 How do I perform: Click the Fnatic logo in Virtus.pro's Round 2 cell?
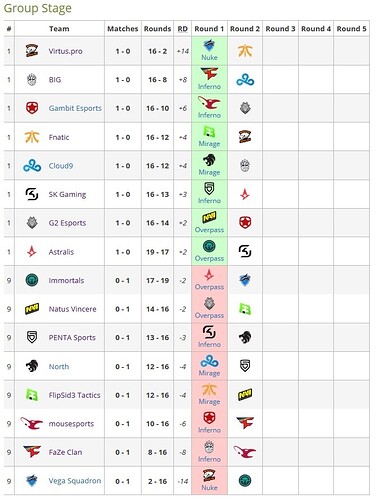(245, 51)
